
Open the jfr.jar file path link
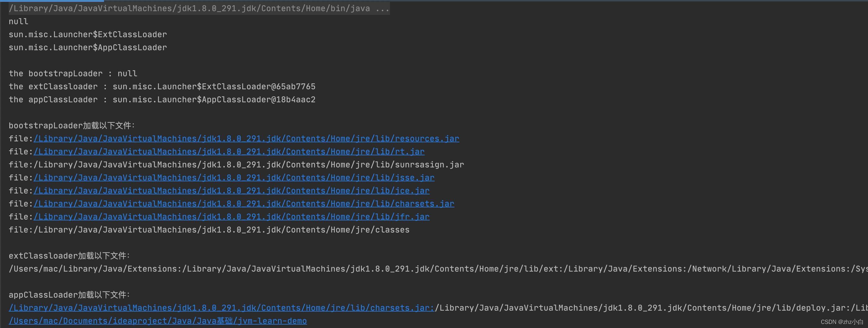232,217
